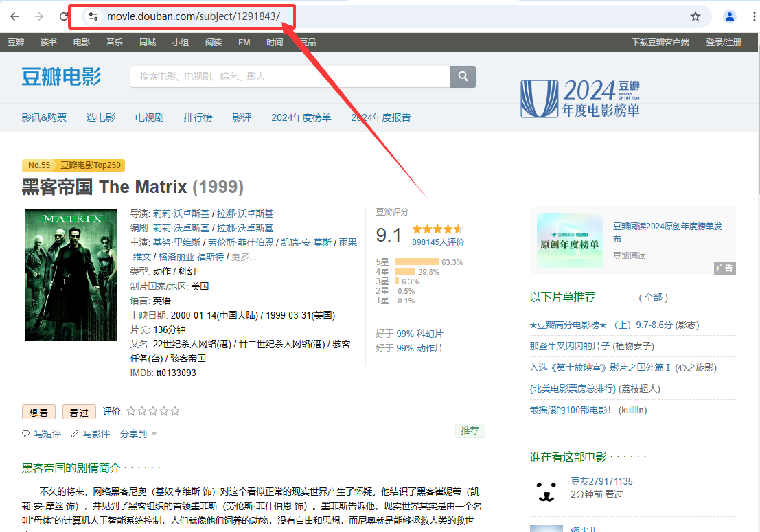Open actor 格洛丽亚·福斯特 link
The image size is (760, 532).
(x=191, y=257)
